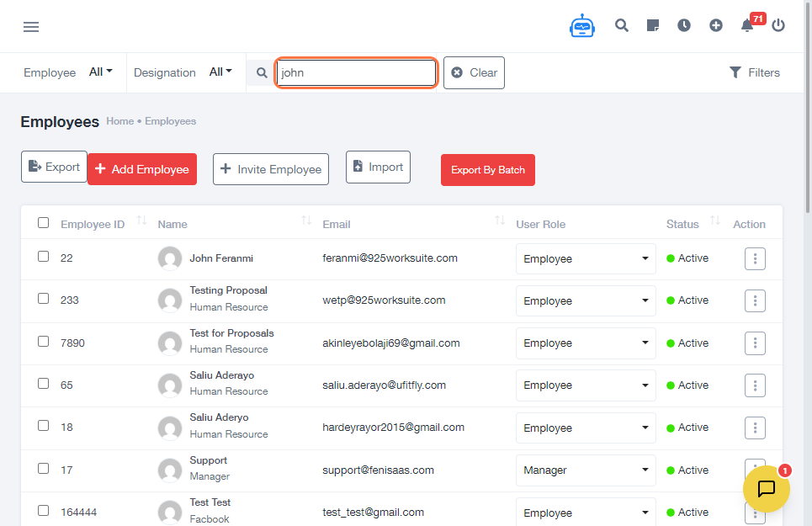This screenshot has height=526, width=812.
Task: Expand the Employee All filter dropdown
Action: coord(101,72)
